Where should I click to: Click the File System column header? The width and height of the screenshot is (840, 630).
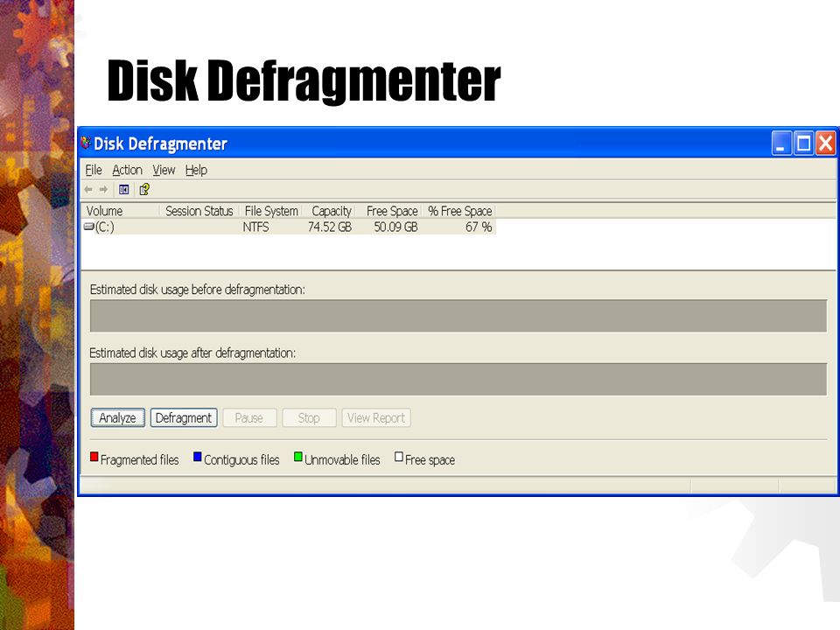(x=271, y=211)
